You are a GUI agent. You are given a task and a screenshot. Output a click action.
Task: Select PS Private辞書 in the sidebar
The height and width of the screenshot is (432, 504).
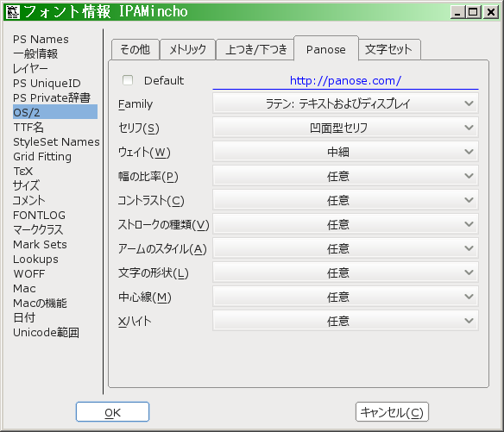52,97
